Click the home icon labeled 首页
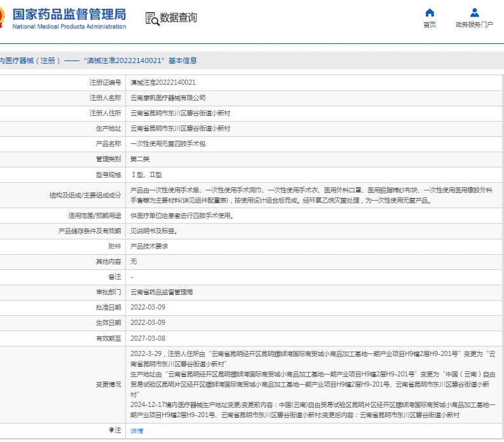This screenshot has height=442, width=504. (x=430, y=13)
